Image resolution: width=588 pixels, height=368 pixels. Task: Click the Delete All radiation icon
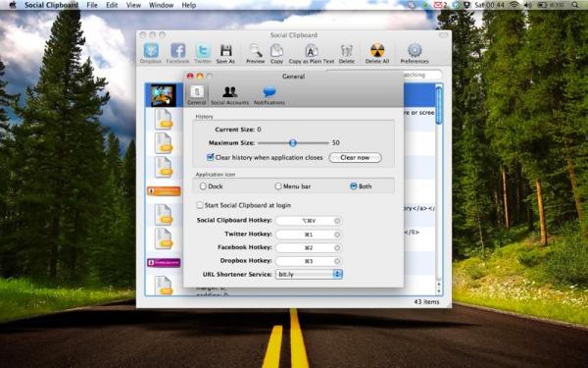click(377, 51)
